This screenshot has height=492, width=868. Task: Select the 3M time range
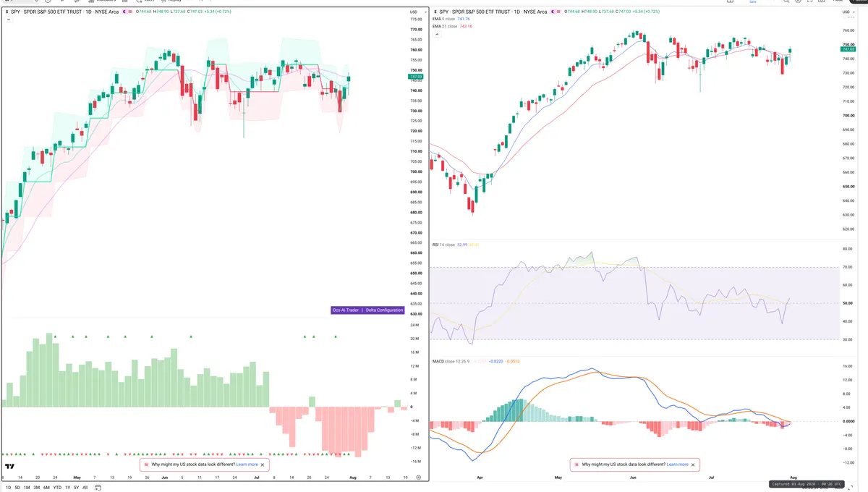click(36, 488)
